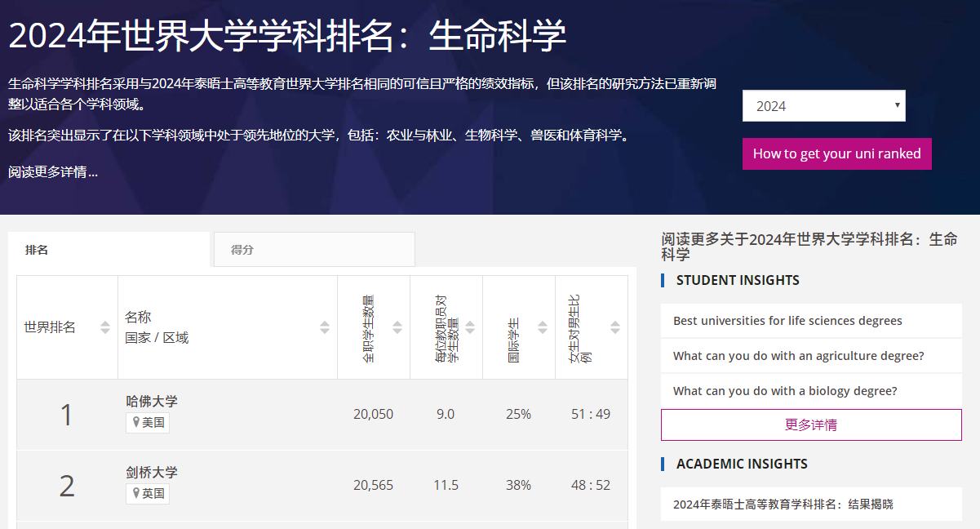
Task: Click location pin icon beside 美国
Action: 136,423
